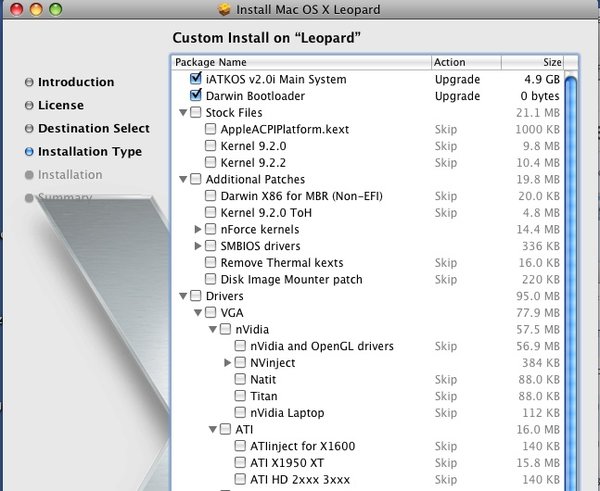Select the Destination Select step
This screenshot has width=600, height=491.
pos(87,128)
